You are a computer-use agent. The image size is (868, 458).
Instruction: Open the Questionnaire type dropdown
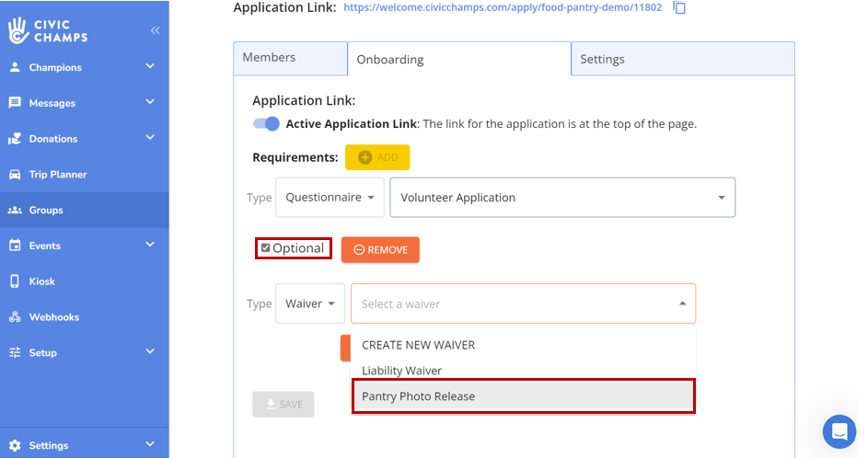330,198
